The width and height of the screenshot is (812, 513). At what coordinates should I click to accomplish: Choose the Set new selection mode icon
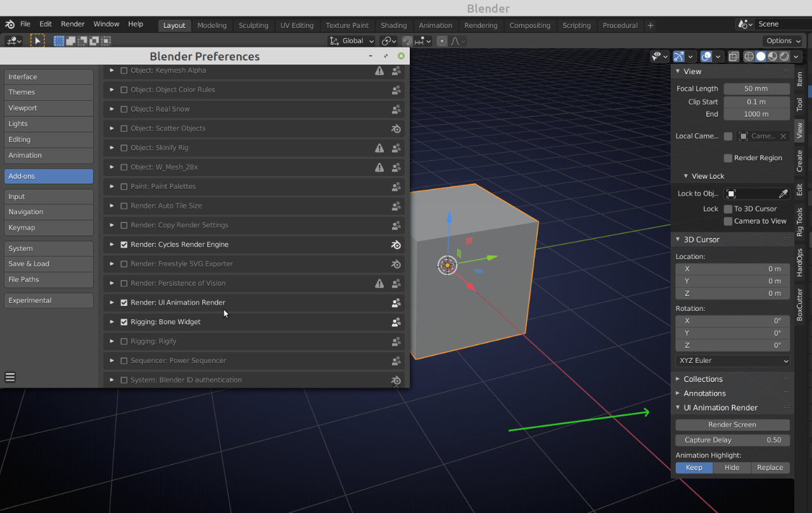[x=59, y=41]
